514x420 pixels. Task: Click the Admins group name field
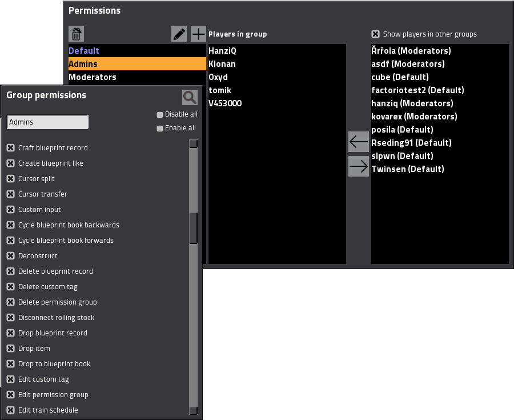click(x=47, y=122)
